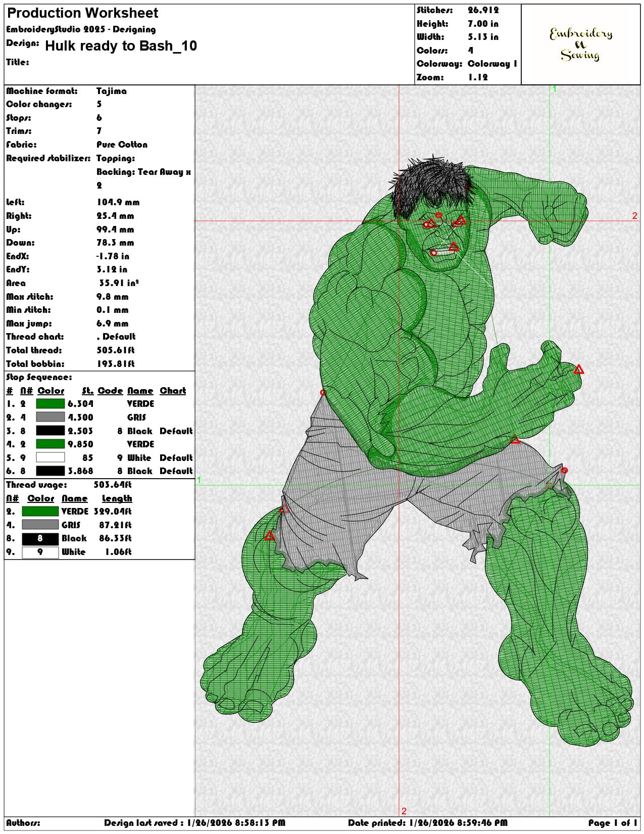Click the green swatch in stop sequence row 4
644x834 pixels.
[51, 444]
